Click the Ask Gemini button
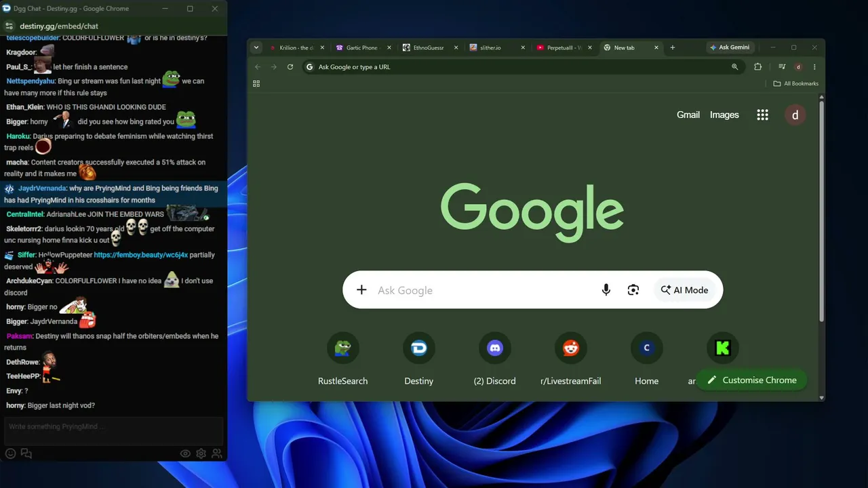Viewport: 868px width, 488px height. pyautogui.click(x=730, y=47)
